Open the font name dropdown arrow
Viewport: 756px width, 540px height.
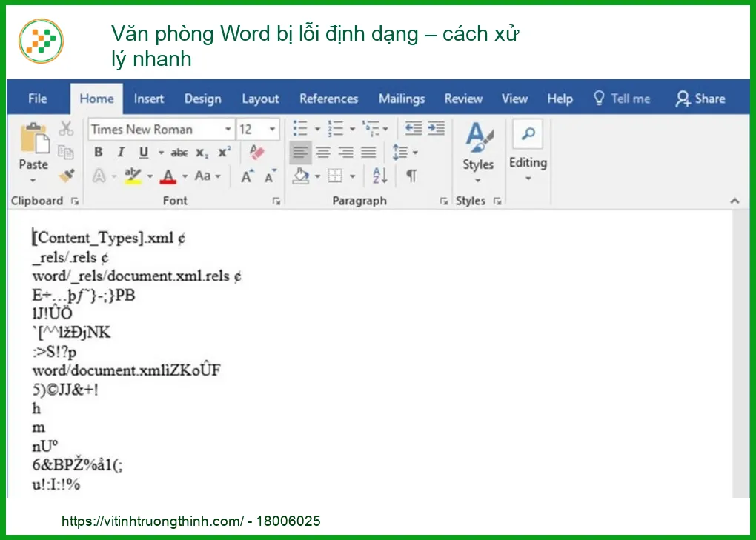[x=228, y=129]
